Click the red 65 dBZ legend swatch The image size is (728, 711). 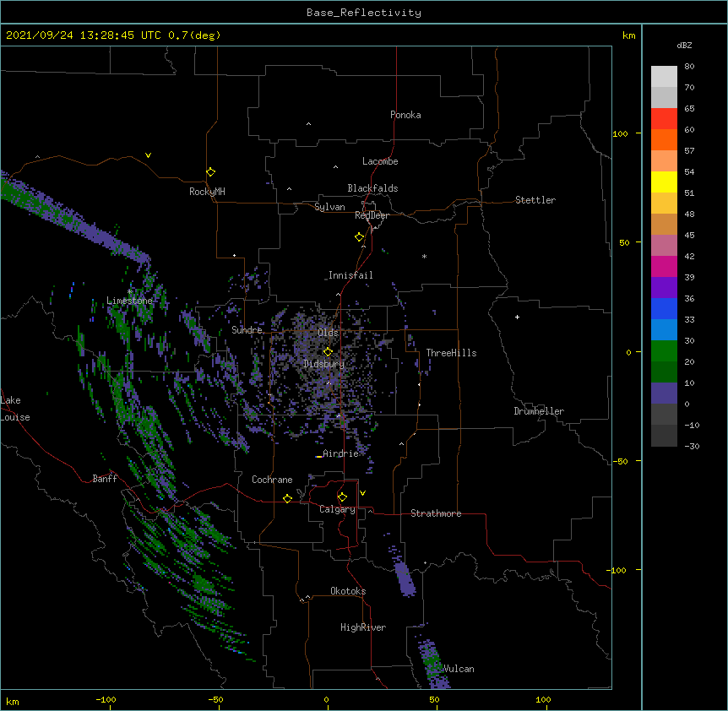[664, 119]
